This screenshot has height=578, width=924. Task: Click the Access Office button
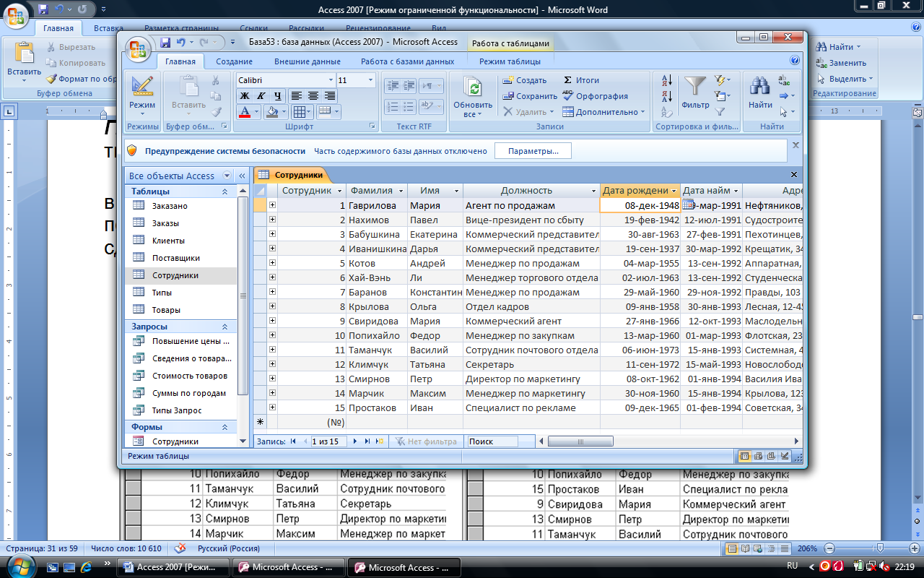click(x=139, y=49)
